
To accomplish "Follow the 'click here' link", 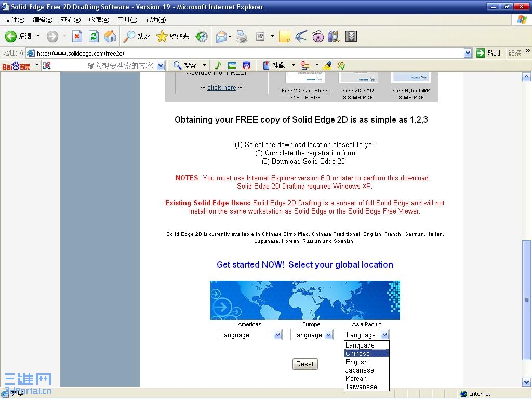I will pyautogui.click(x=221, y=87).
